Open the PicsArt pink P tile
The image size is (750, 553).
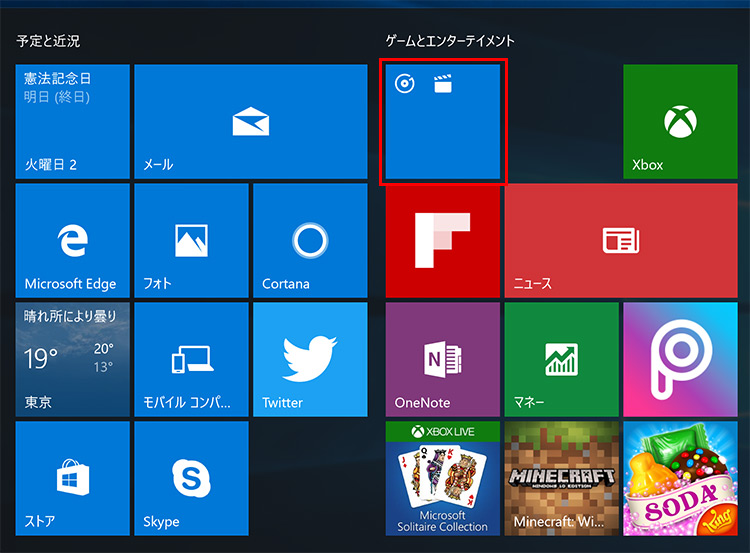[x=679, y=359]
